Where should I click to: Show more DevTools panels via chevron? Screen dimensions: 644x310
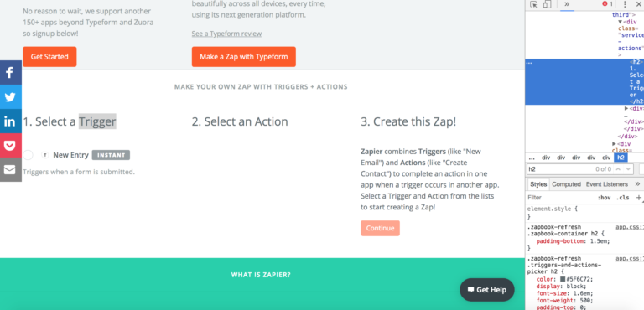(x=567, y=4)
